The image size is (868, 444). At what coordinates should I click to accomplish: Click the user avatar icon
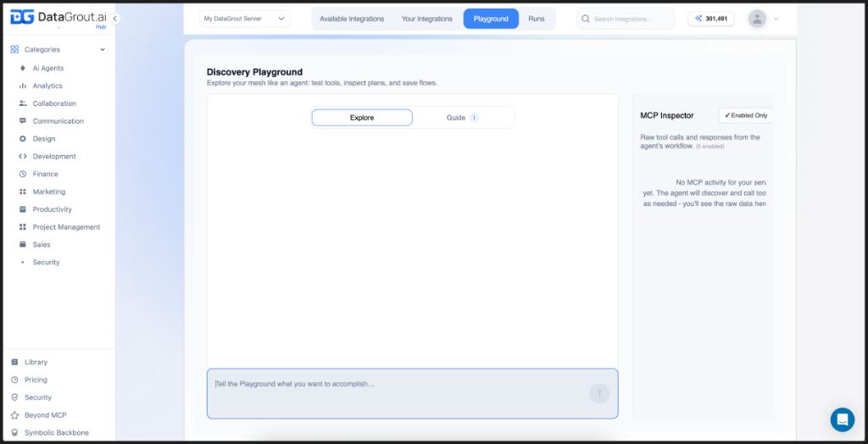pos(757,19)
